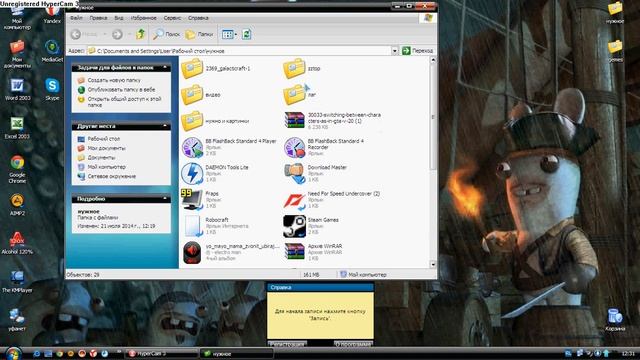Expand the address bar dropdown arrow

click(x=395, y=51)
